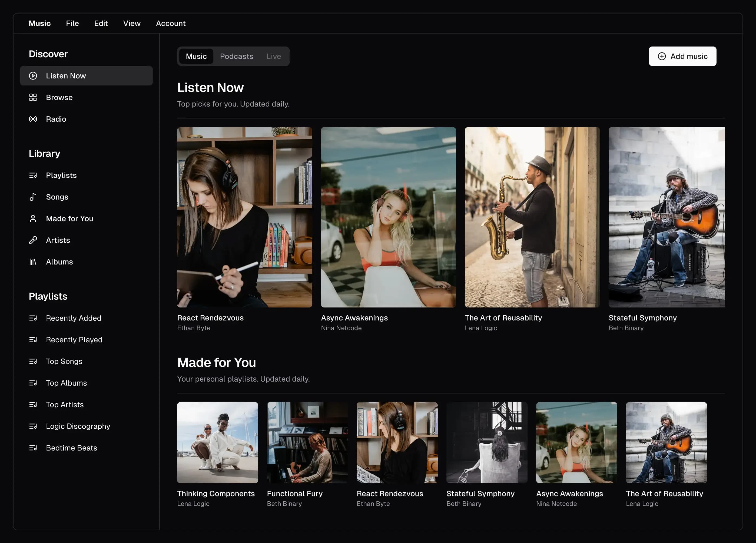Open the Account menu
The width and height of the screenshot is (756, 543).
point(171,23)
